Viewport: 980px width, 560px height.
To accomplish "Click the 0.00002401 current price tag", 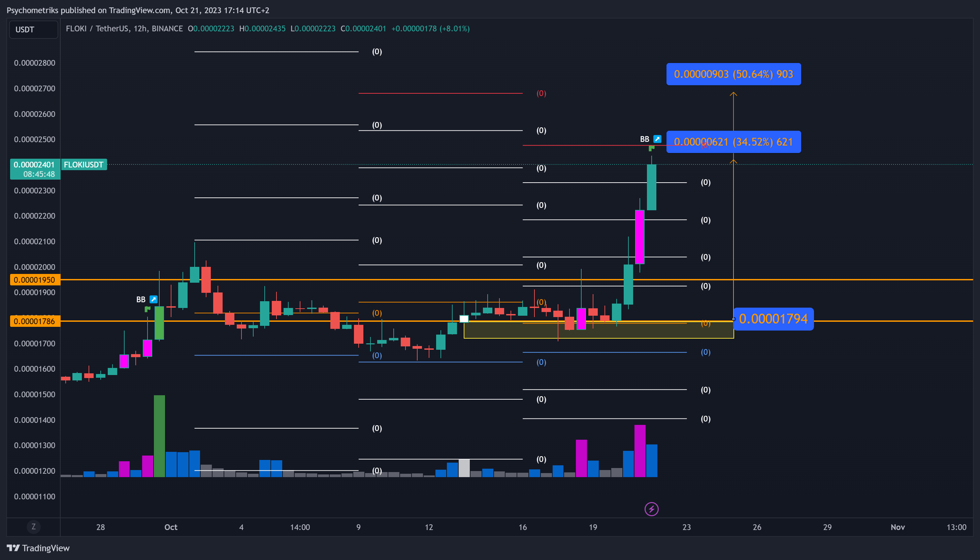I will [x=34, y=165].
